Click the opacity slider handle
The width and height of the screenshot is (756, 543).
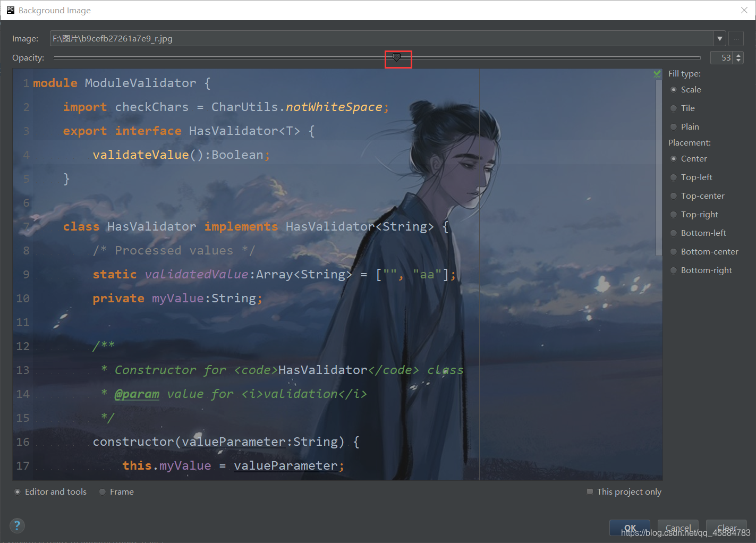coord(396,57)
